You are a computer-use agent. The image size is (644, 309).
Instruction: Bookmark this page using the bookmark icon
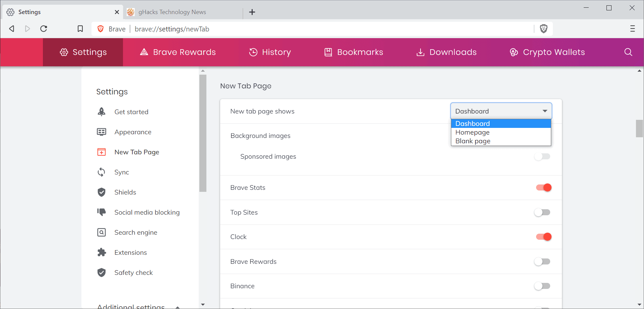80,29
